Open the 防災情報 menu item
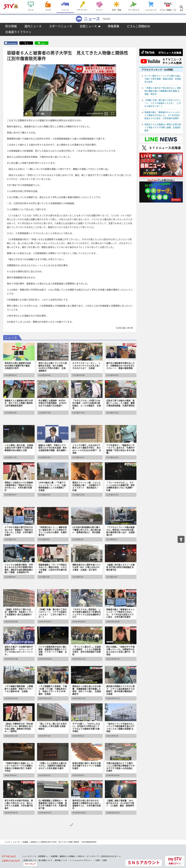 11,26
